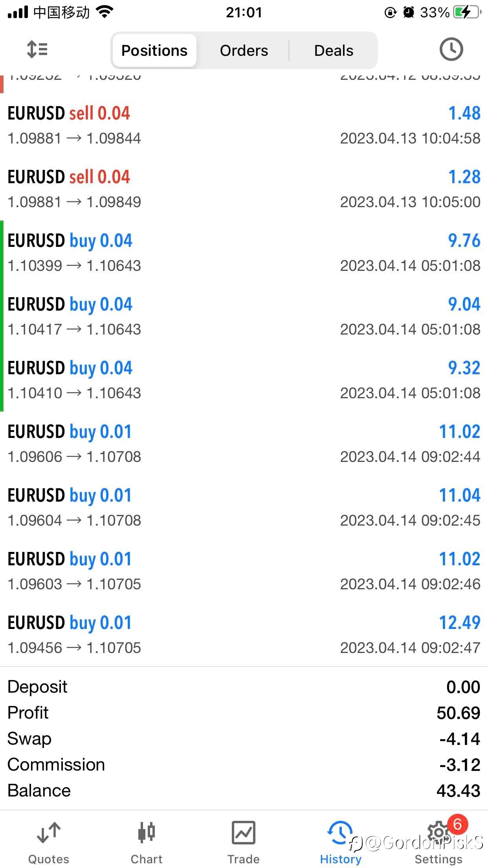
Task: Select the Balance summary row
Action: (x=244, y=791)
